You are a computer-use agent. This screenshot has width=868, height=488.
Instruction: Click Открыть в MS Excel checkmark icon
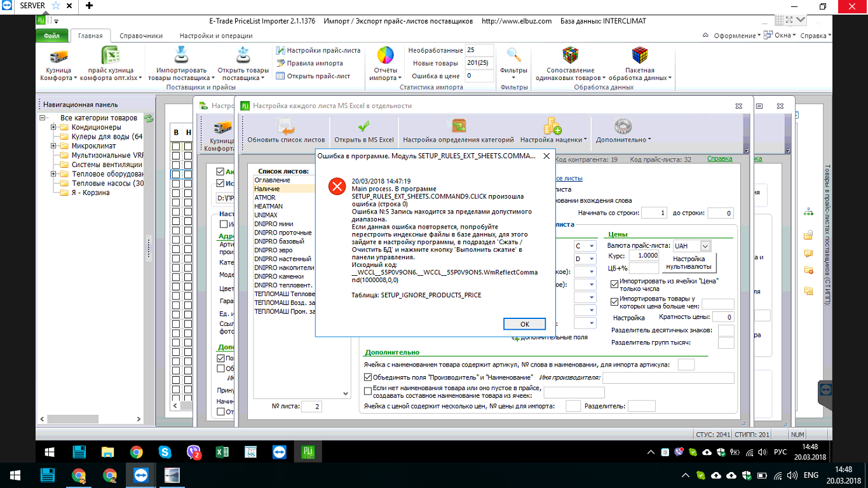click(x=363, y=126)
